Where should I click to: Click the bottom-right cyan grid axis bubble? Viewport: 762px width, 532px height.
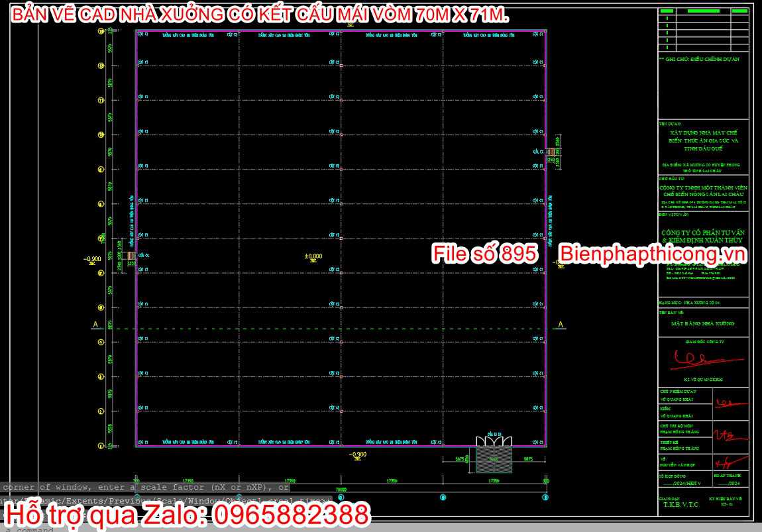tap(545, 497)
